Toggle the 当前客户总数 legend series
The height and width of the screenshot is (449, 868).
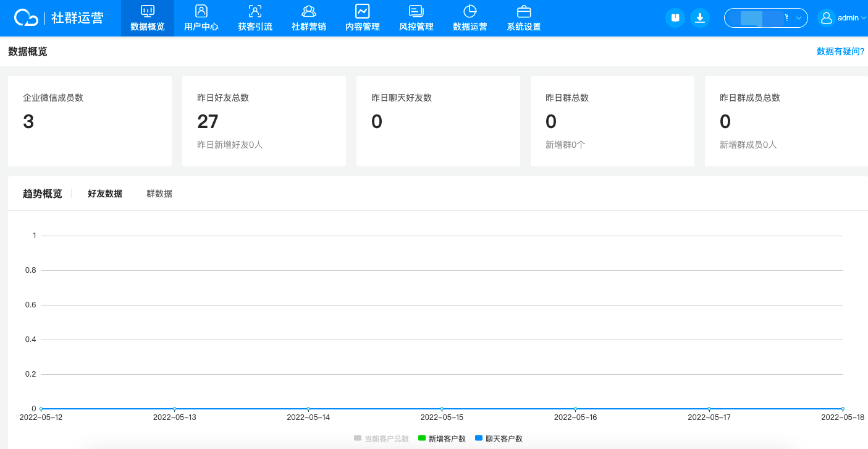tap(381, 438)
